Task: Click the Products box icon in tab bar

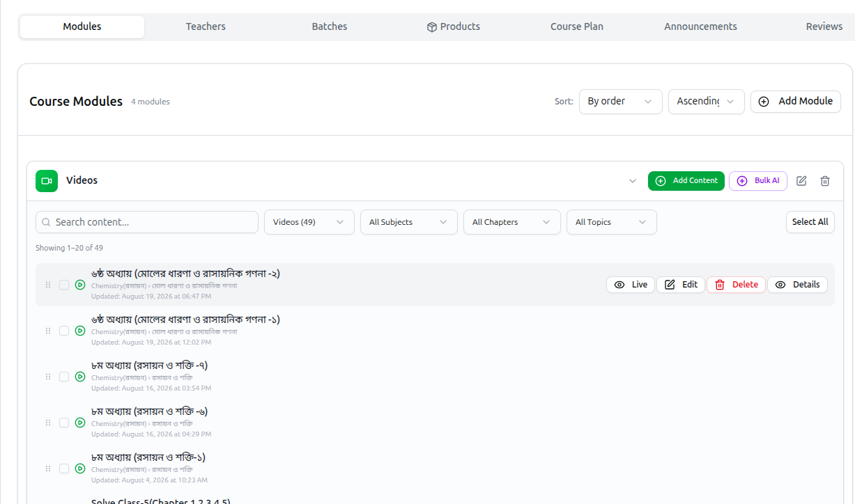Action: pos(432,27)
